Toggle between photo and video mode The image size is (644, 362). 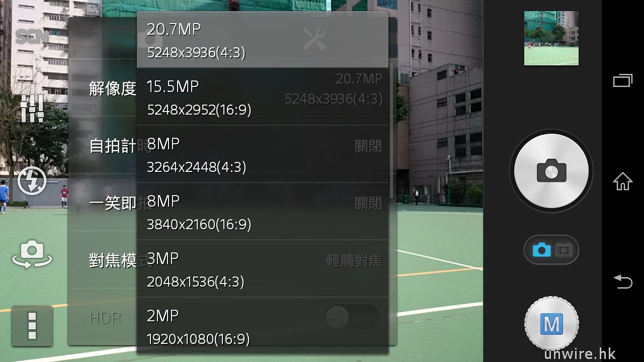click(551, 250)
